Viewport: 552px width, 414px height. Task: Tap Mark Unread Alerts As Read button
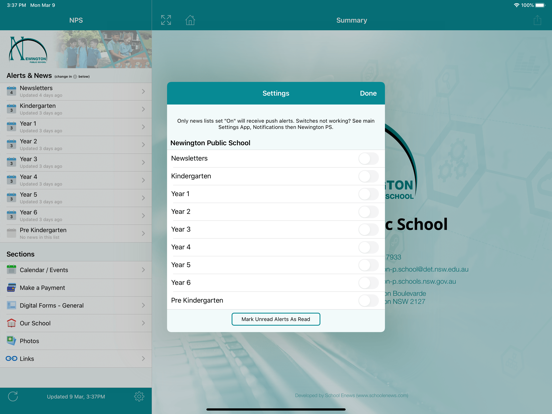coord(276,319)
